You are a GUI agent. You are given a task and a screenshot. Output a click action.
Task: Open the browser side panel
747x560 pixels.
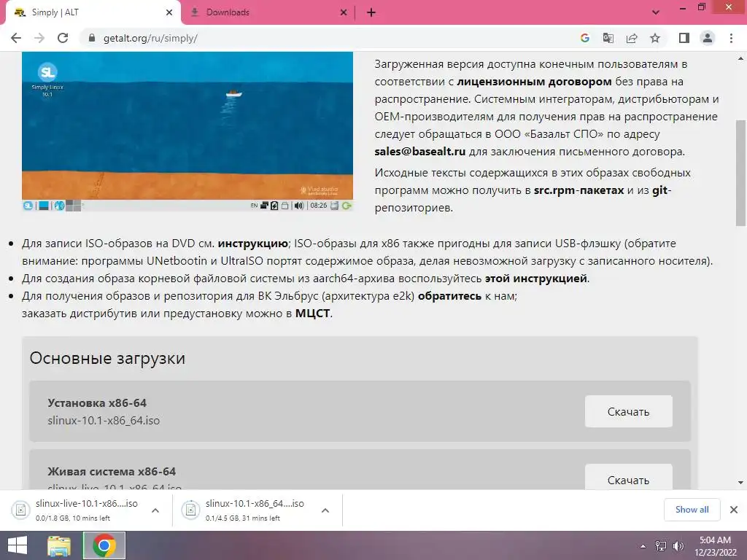tap(684, 38)
